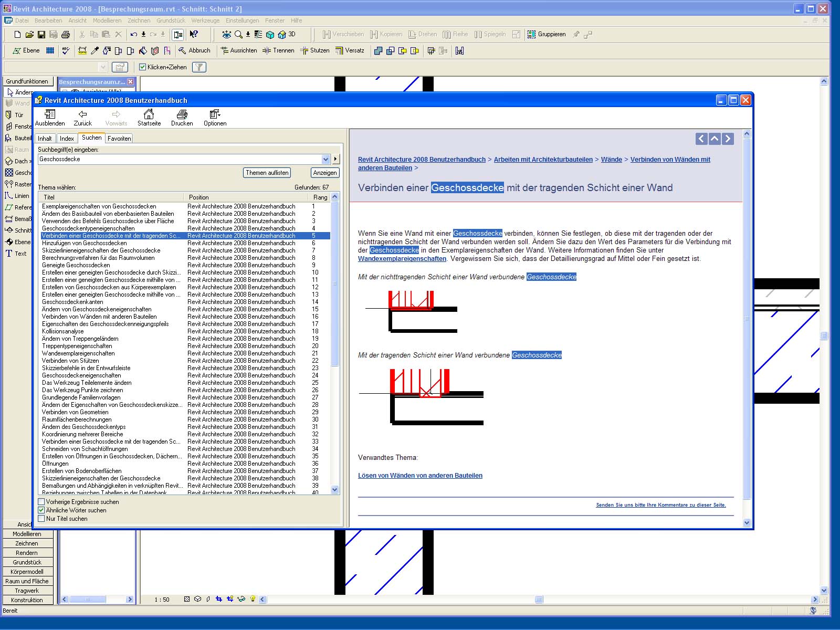Screen dimensions: 840x630
Task: Switch to the Favoriten help tab
Action: [119, 139]
